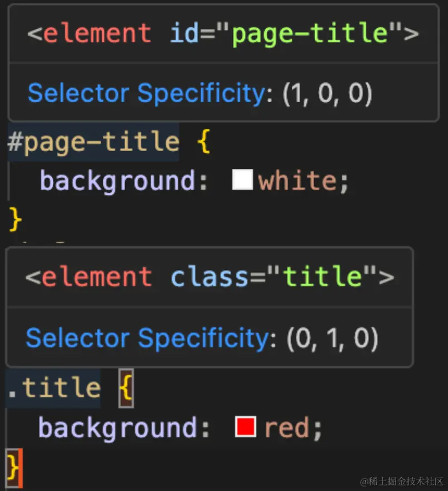The height and width of the screenshot is (491, 448).
Task: Click the 'red;' value text
Action: coord(293,428)
